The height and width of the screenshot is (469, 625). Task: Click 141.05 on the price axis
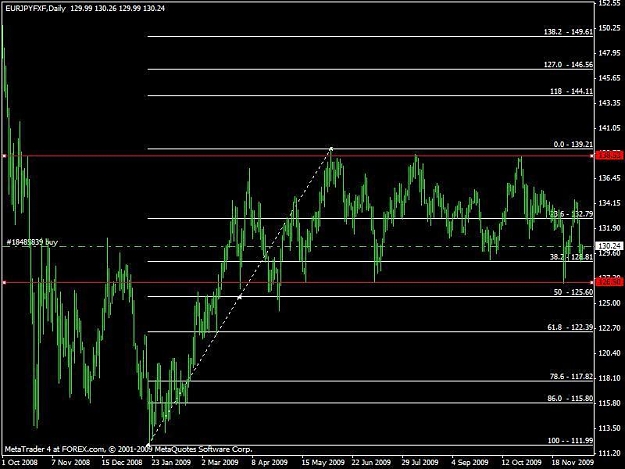tap(609, 128)
